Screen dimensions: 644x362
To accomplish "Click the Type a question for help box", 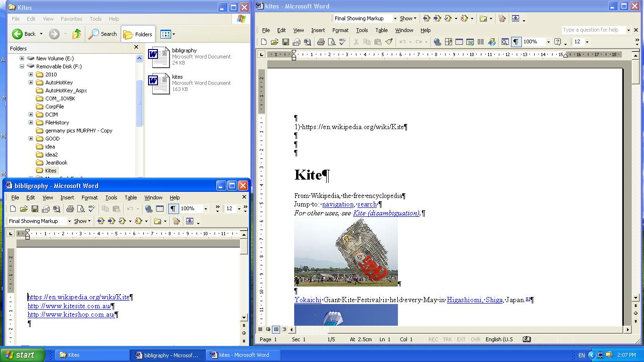I will 593,30.
